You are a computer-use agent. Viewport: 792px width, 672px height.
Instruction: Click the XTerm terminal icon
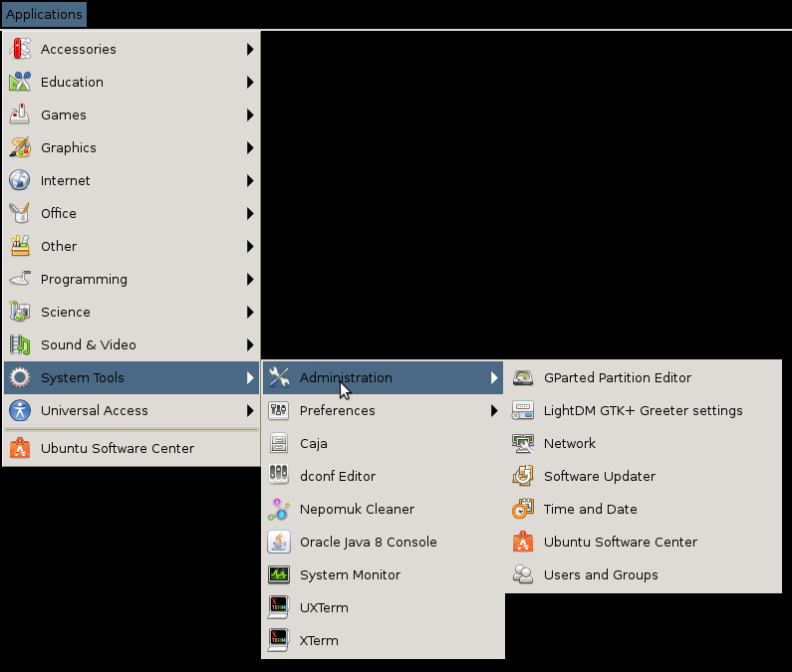[x=279, y=640]
